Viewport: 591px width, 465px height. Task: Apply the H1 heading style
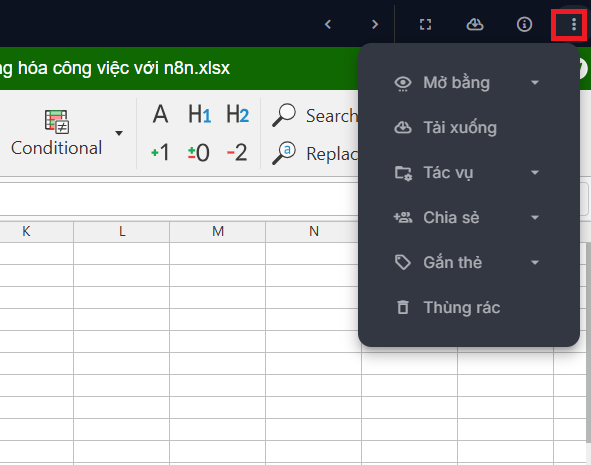(x=199, y=114)
